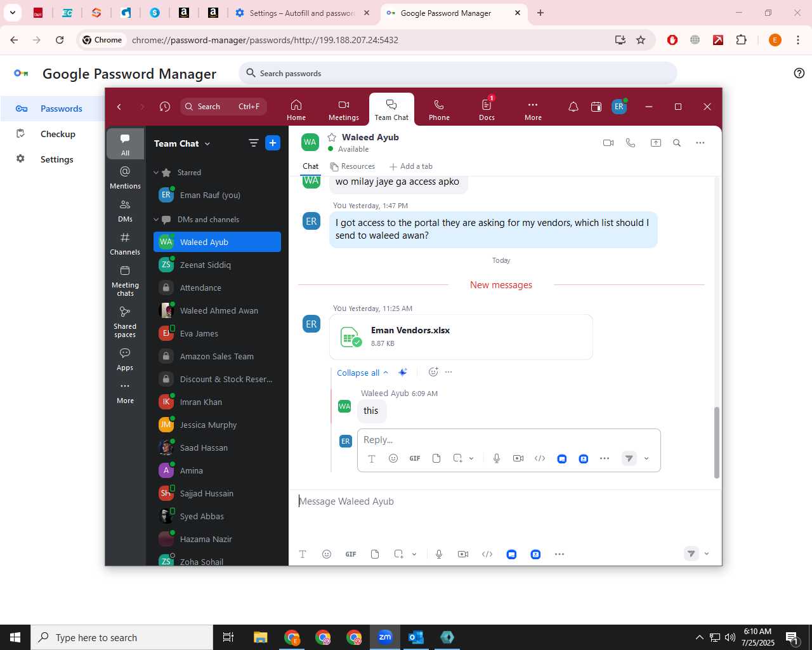Open Amazon Sales Team channel
Viewport: 812px width, 650px height.
[x=217, y=356]
